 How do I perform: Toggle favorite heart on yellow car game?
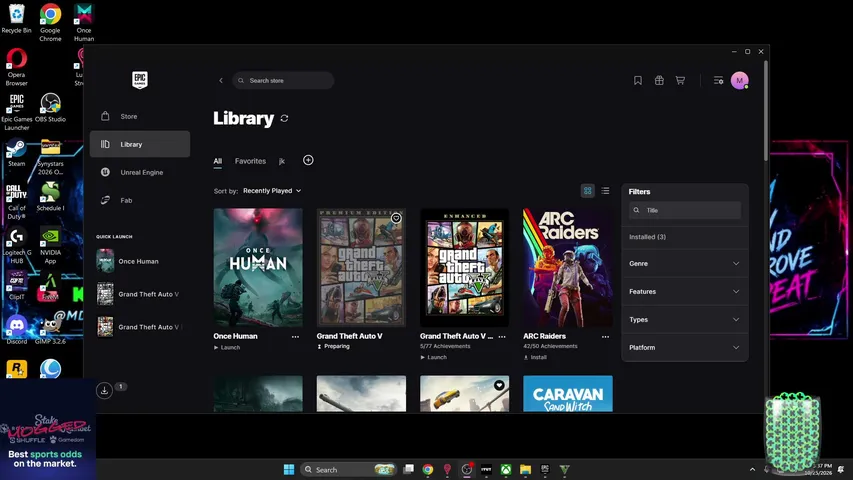(x=499, y=385)
